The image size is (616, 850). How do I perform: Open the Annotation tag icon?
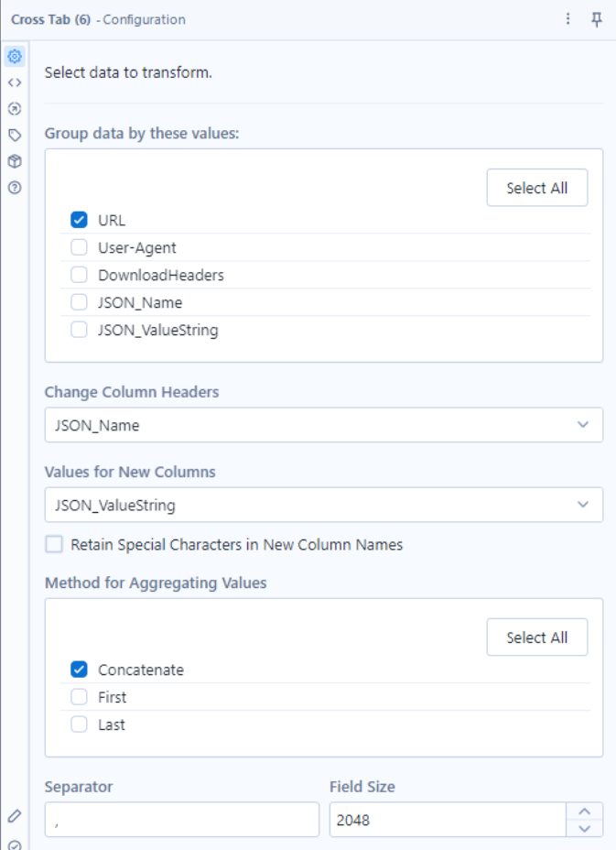tap(15, 136)
